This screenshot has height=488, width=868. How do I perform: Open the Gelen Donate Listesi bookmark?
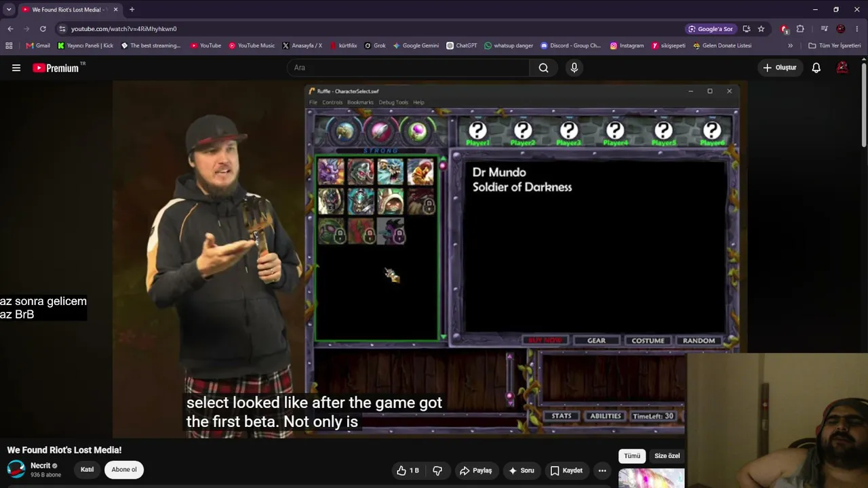click(722, 45)
